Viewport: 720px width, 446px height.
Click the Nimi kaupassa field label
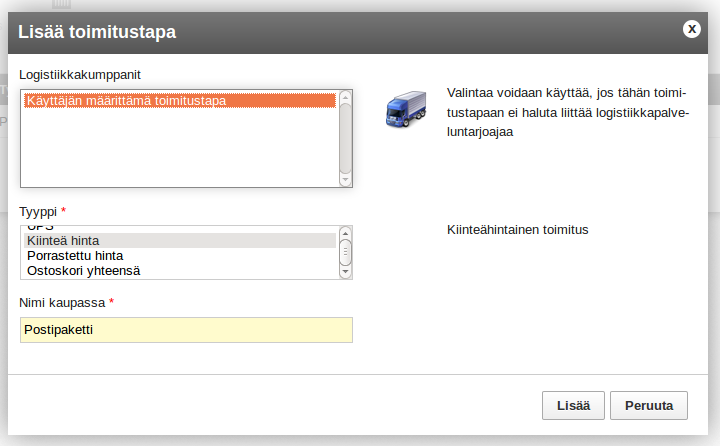(62, 303)
